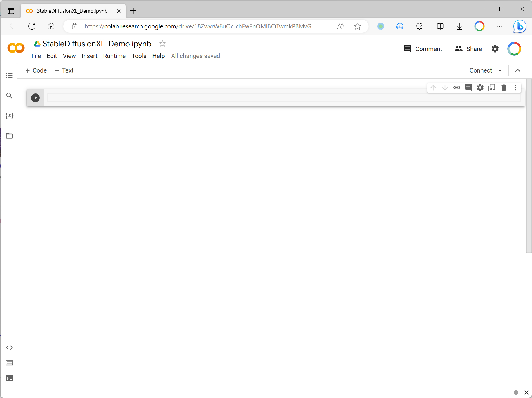Add page to browser favorites
This screenshot has width=532, height=398.
pyautogui.click(x=358, y=26)
